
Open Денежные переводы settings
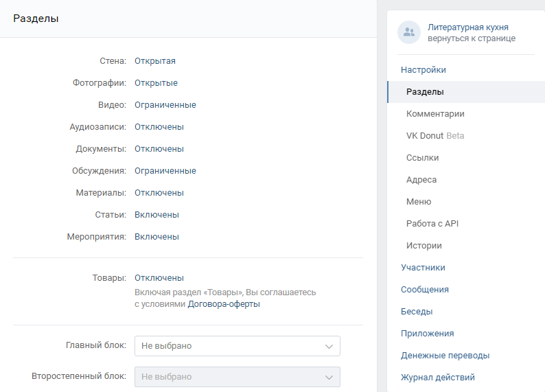[x=445, y=356]
